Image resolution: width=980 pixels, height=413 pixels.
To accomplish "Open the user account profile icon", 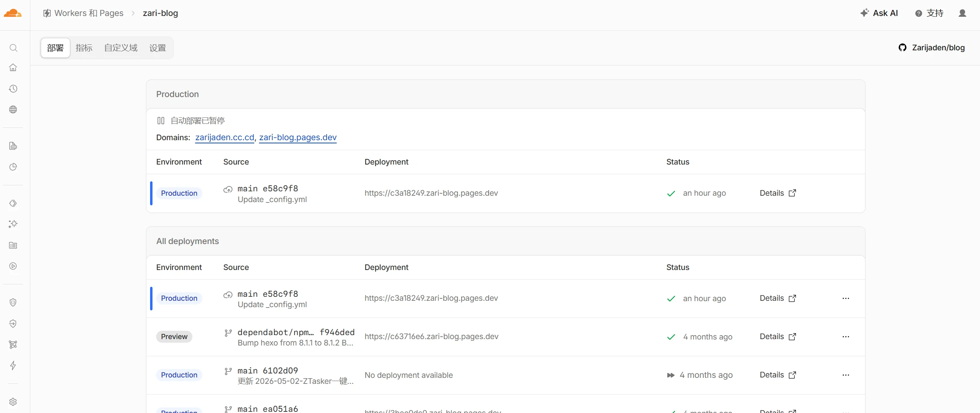I will click(962, 13).
